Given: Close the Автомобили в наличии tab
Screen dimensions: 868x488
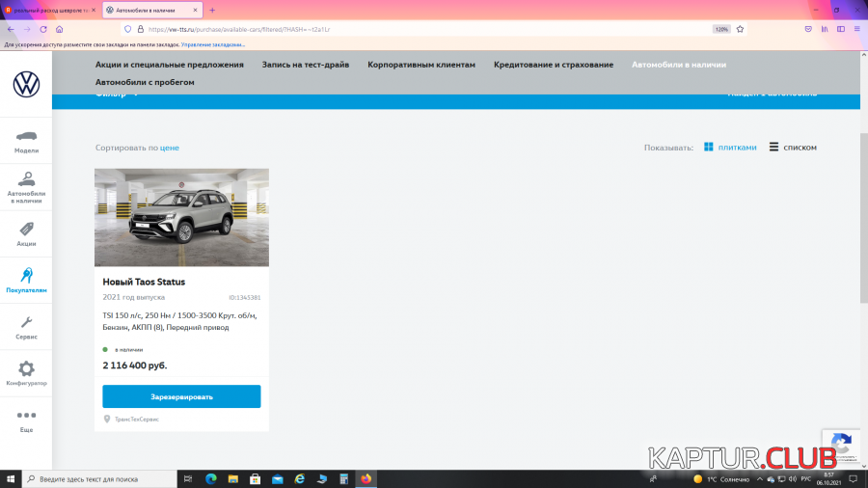Looking at the screenshot, I should [195, 10].
